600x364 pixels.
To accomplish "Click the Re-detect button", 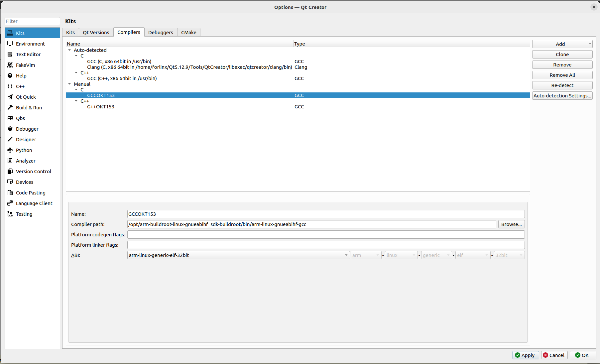I will pos(562,85).
